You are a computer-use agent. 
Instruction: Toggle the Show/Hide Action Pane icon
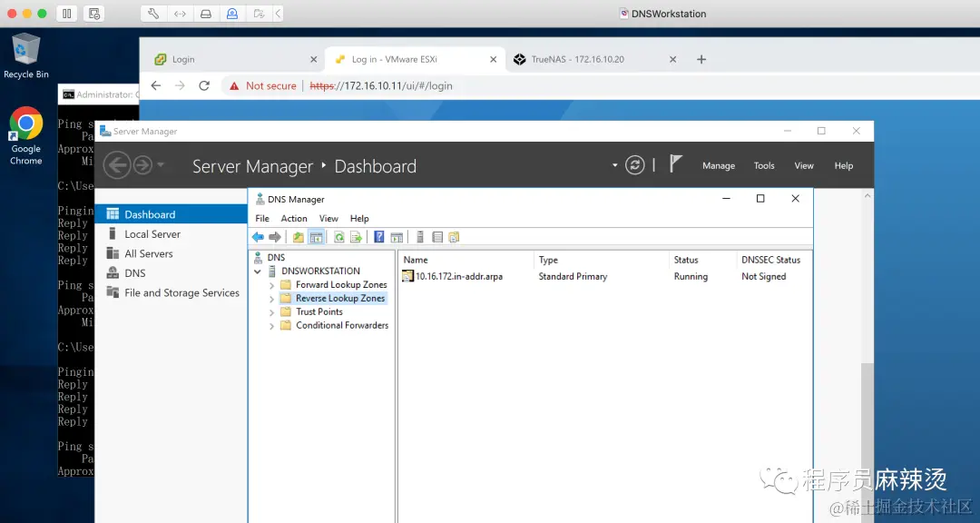click(x=397, y=237)
